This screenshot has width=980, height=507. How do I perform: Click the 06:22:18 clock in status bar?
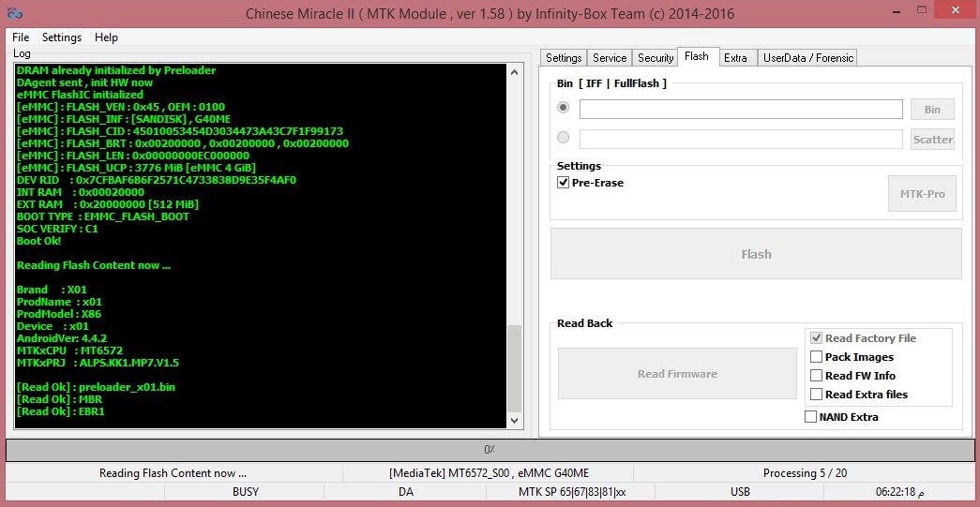click(x=900, y=492)
